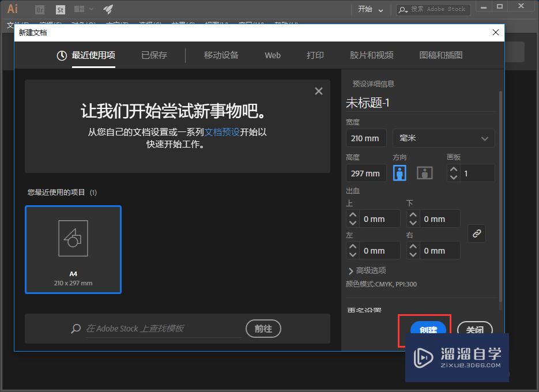539x392 pixels.
Task: Open Adobe Bridge via the Br icon
Action: coord(39,9)
